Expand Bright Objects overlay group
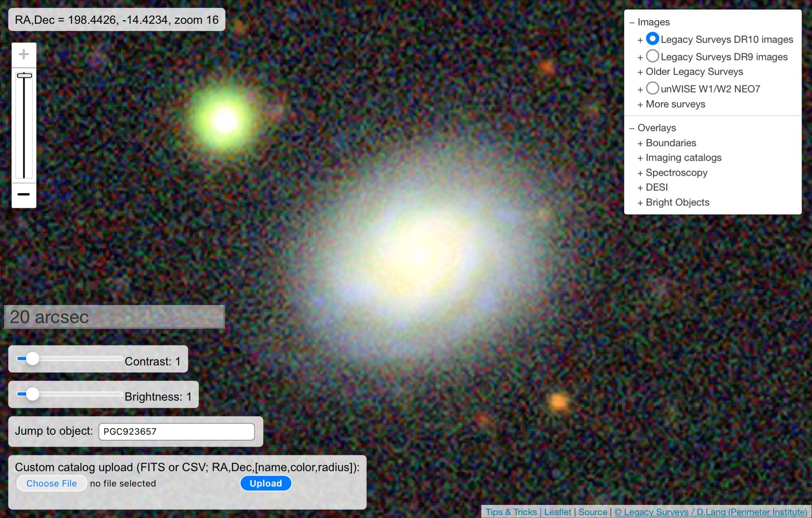The width and height of the screenshot is (812, 518). [x=677, y=203]
